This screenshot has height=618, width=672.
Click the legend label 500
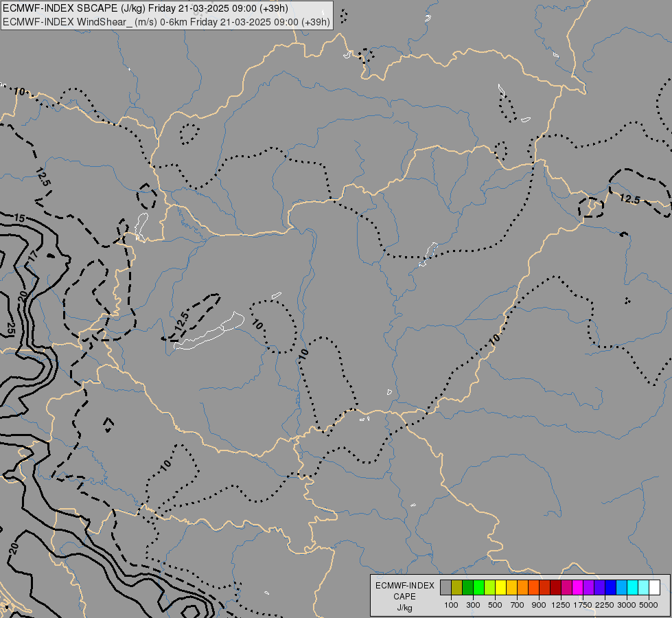click(x=495, y=605)
